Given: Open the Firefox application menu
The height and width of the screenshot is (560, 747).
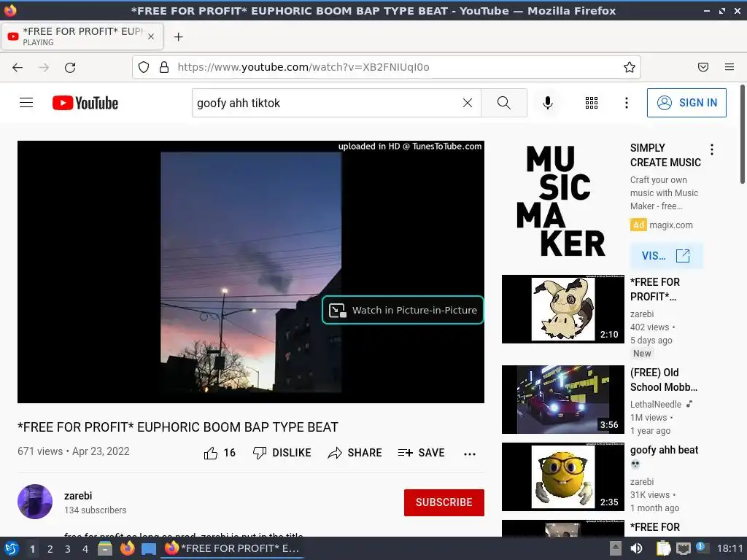Looking at the screenshot, I should (x=729, y=67).
